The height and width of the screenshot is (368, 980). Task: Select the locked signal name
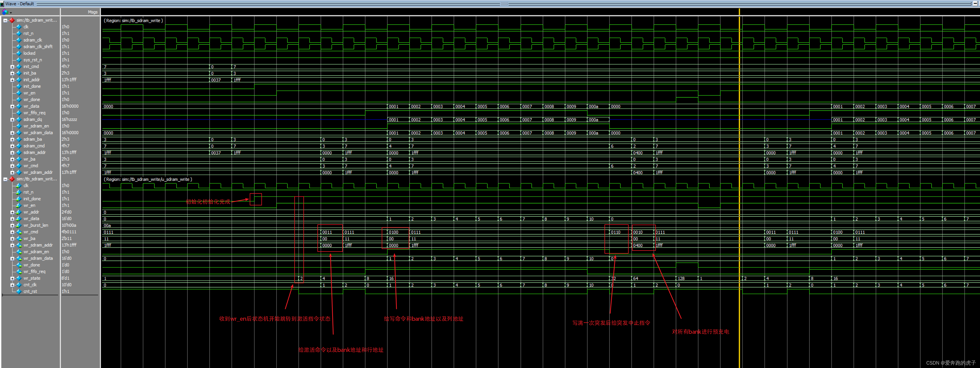coord(29,53)
